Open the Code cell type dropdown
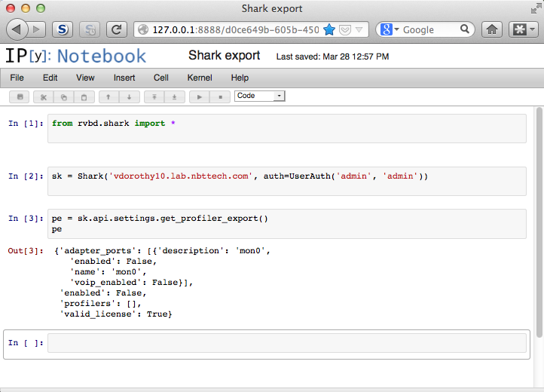 pos(259,96)
